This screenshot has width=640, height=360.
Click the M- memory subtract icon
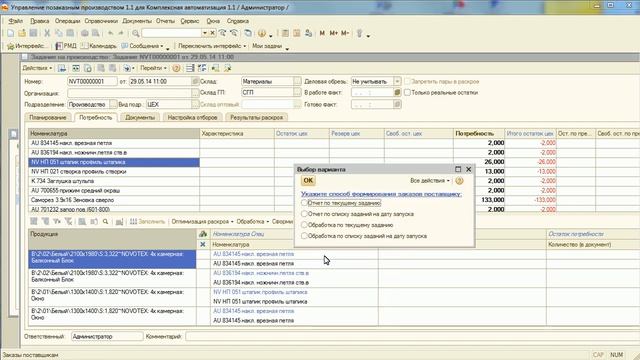point(345,33)
